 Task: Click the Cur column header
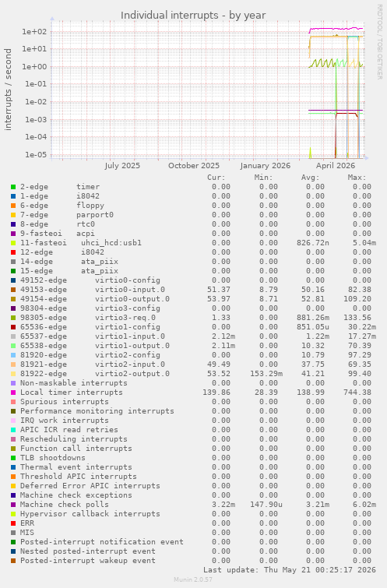(216, 178)
